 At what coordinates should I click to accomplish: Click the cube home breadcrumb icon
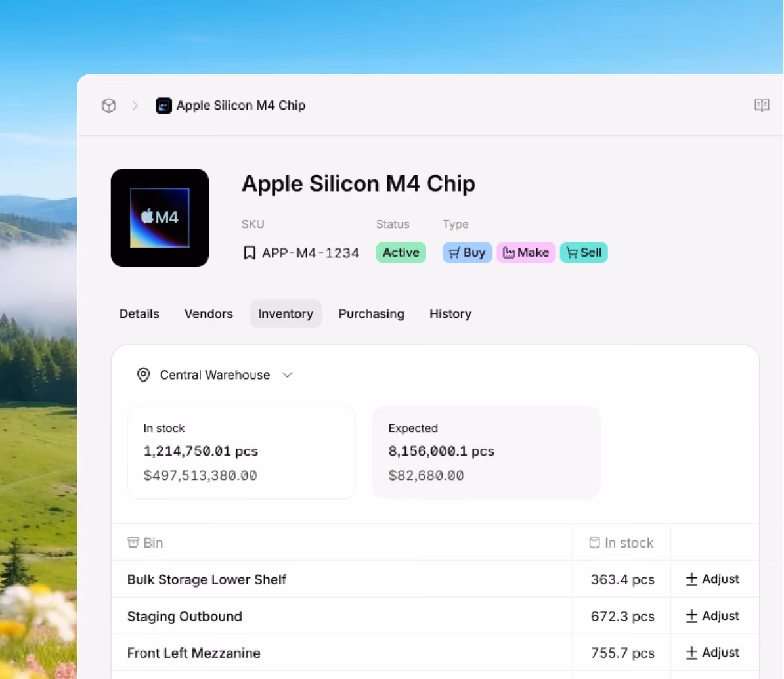(x=108, y=106)
